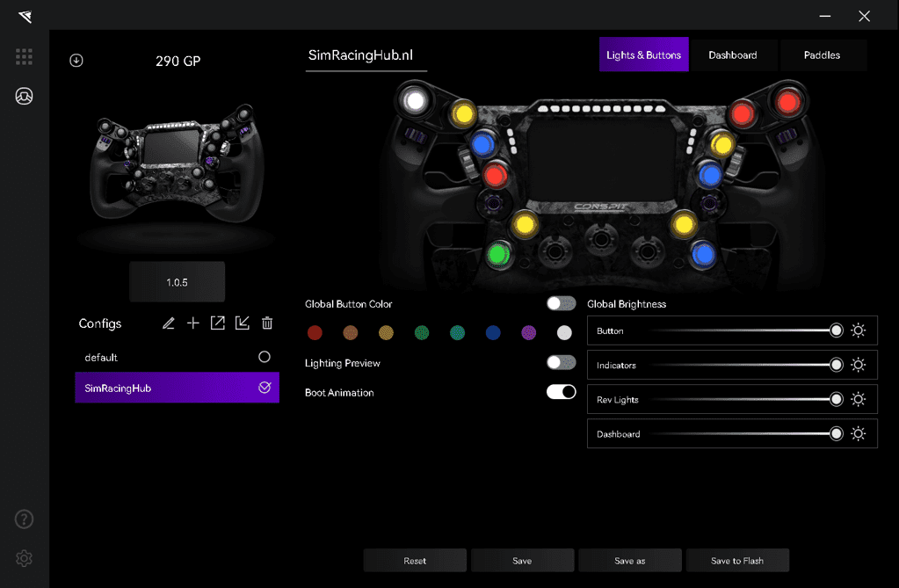Pick the purple global button color swatch

(x=528, y=332)
